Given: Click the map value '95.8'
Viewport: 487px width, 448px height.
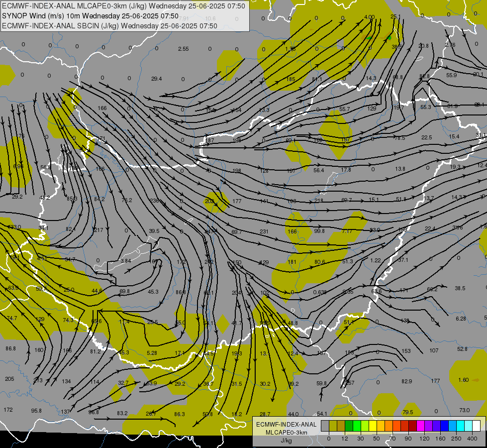Looking at the screenshot, I should point(36,411).
